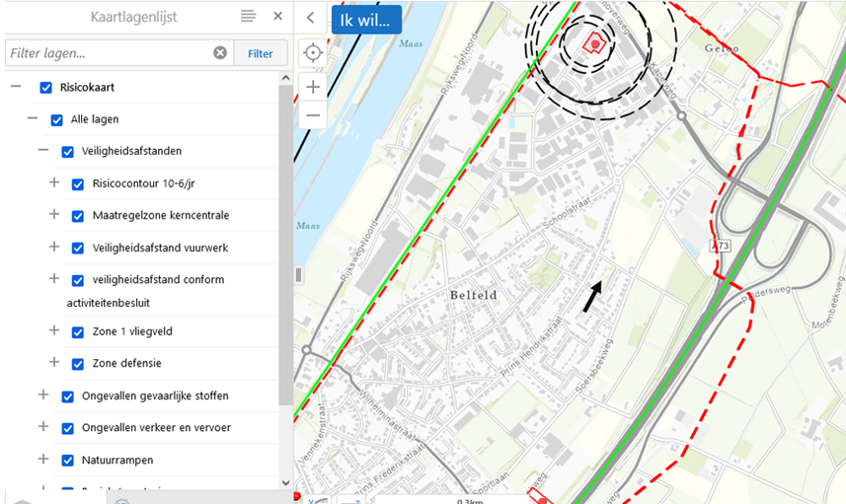Expand Maatregelzone kerncentrale layer
Viewport: 846px width, 504px height.
click(x=54, y=214)
